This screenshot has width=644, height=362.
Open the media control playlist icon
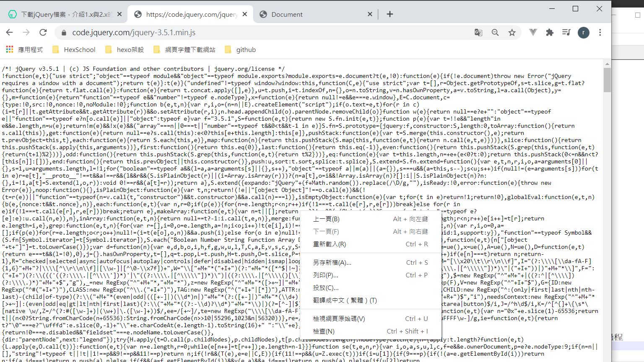(x=566, y=32)
